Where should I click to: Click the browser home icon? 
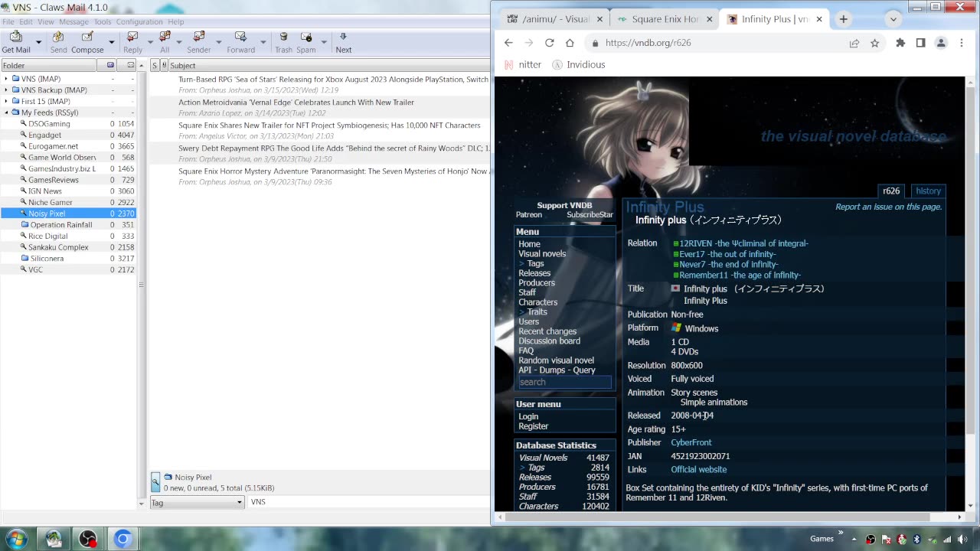click(570, 43)
